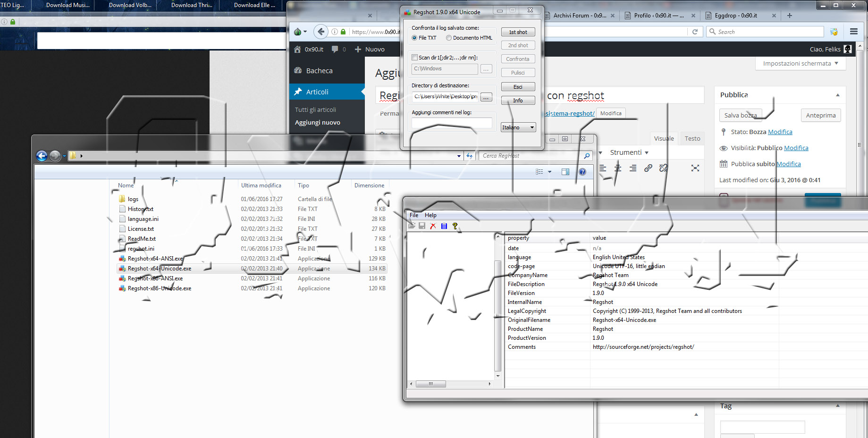868x438 pixels.
Task: Click the Firefox back arrow button
Action: click(x=321, y=32)
